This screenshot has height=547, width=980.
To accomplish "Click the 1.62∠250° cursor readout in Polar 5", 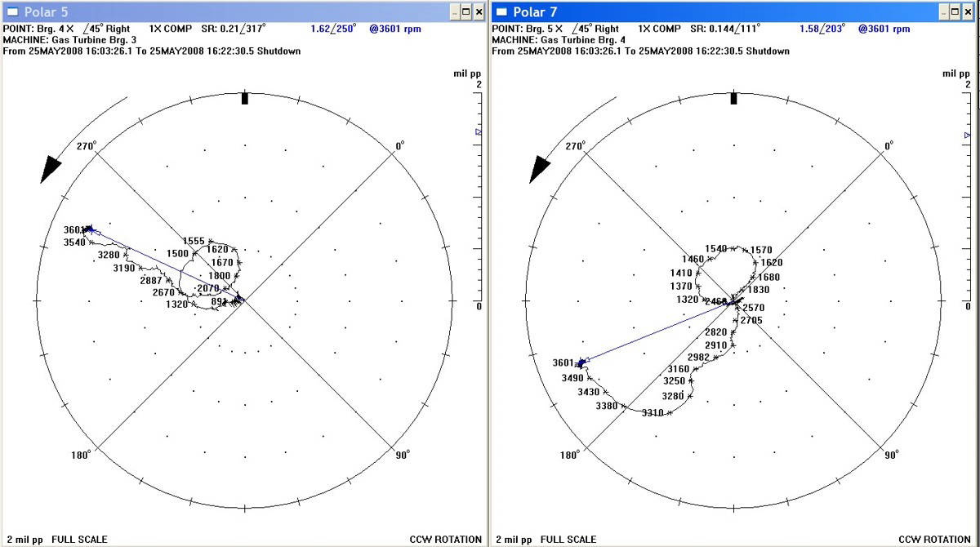I will [333, 29].
